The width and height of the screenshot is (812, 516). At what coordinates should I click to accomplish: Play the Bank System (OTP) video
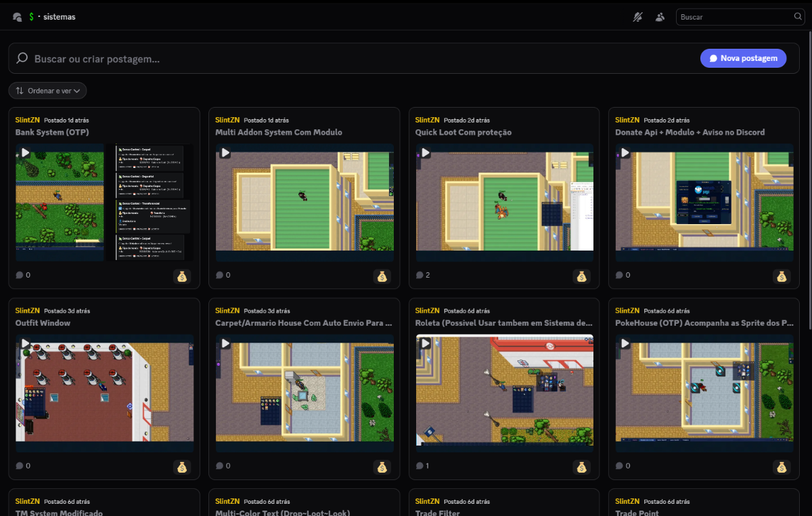(25, 153)
